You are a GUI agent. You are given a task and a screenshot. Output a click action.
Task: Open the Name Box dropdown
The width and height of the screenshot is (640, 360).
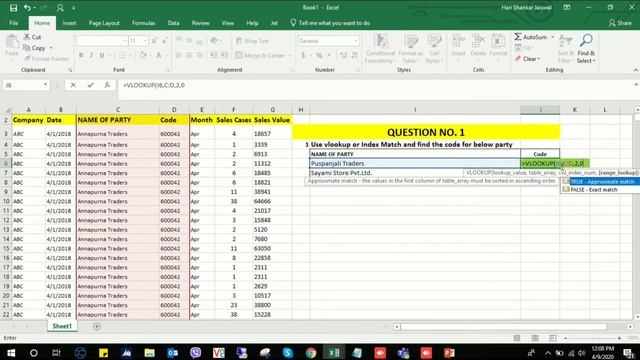(x=45, y=85)
